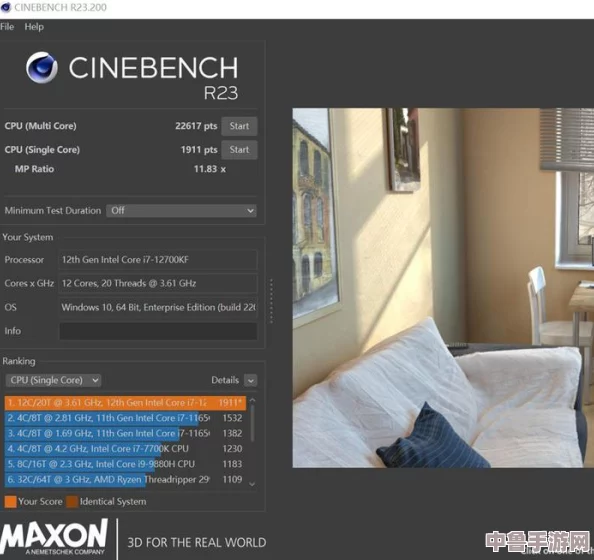
Task: Select the top-ranked i7-12700KF score row
Action: (125, 403)
